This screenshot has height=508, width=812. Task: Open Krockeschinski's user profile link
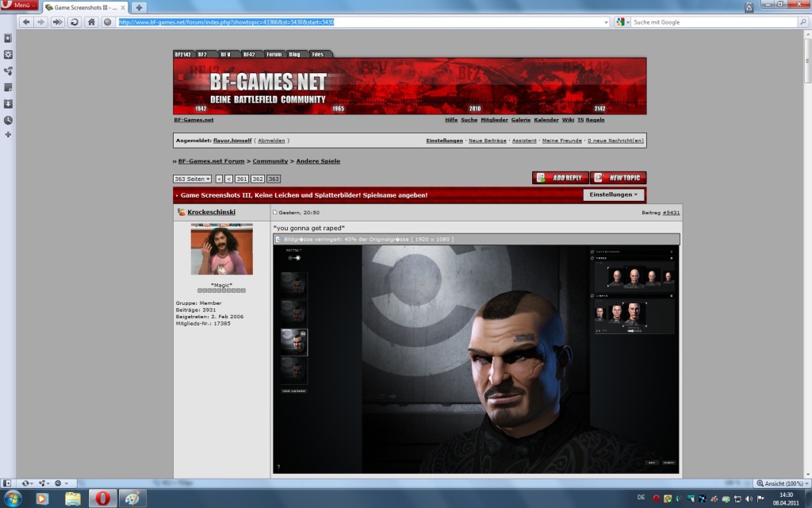(211, 212)
